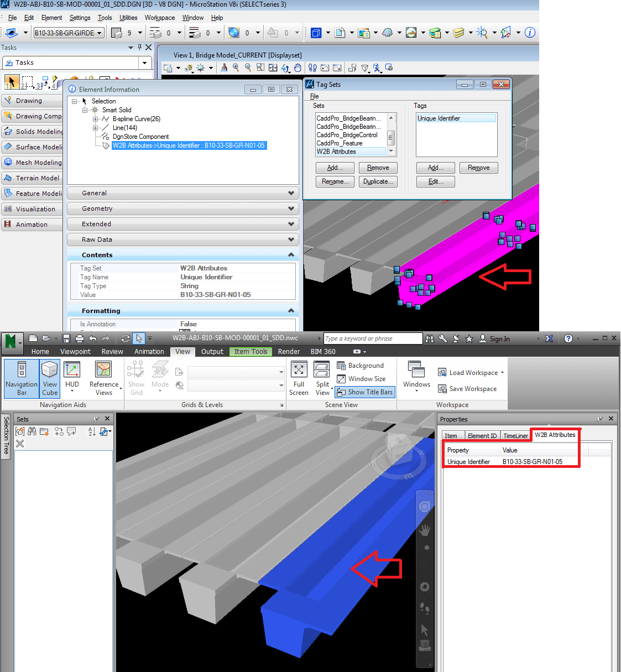This screenshot has width=621, height=672.
Task: Open the Visualization task group
Action: [x=8, y=209]
